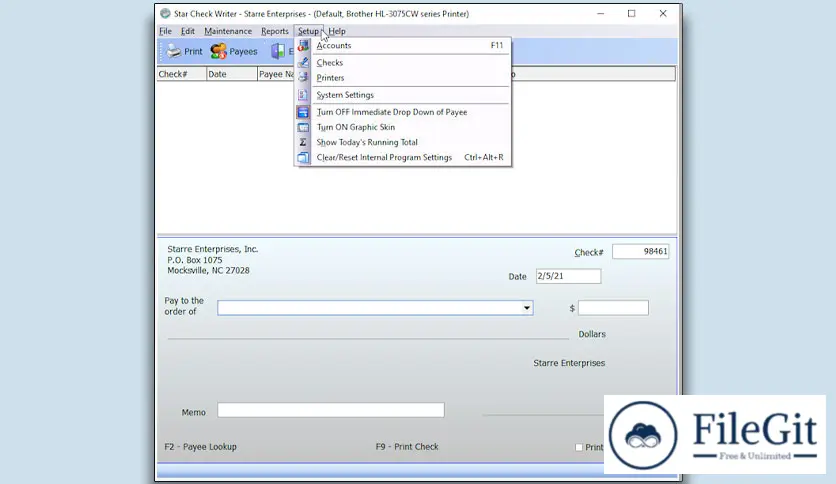Screen dimensions: 836x484
Task: Maximize the Star Check Writer window
Action: (631, 14)
